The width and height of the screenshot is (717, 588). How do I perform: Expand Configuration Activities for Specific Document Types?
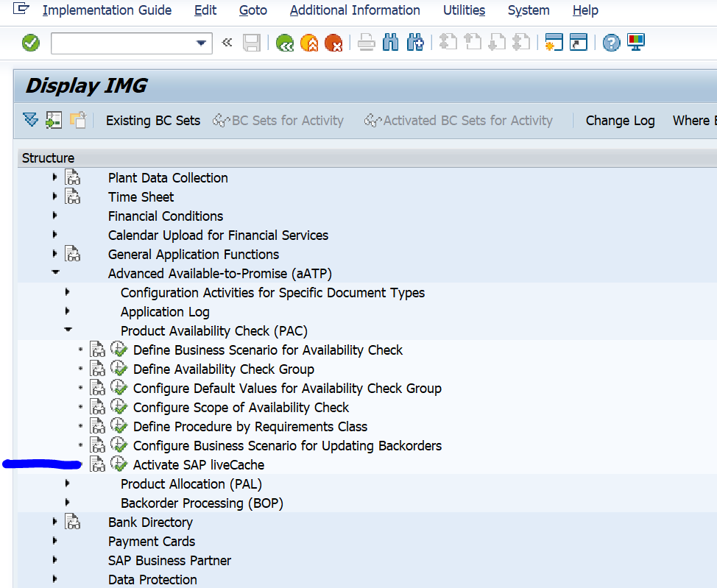tap(68, 291)
